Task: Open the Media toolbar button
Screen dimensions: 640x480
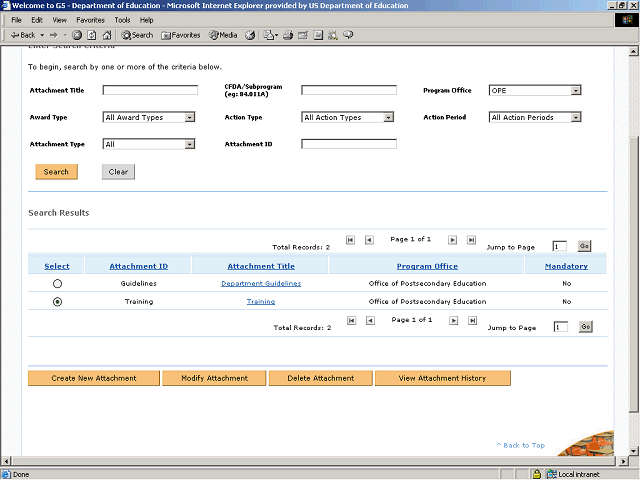Action: click(x=223, y=35)
